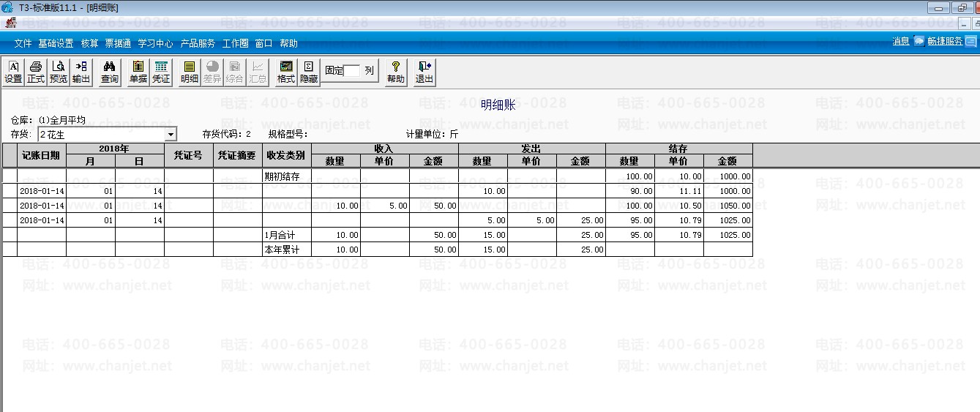The height and width of the screenshot is (412, 980).
Task: Click the 2018年 column header
Action: [115, 149]
